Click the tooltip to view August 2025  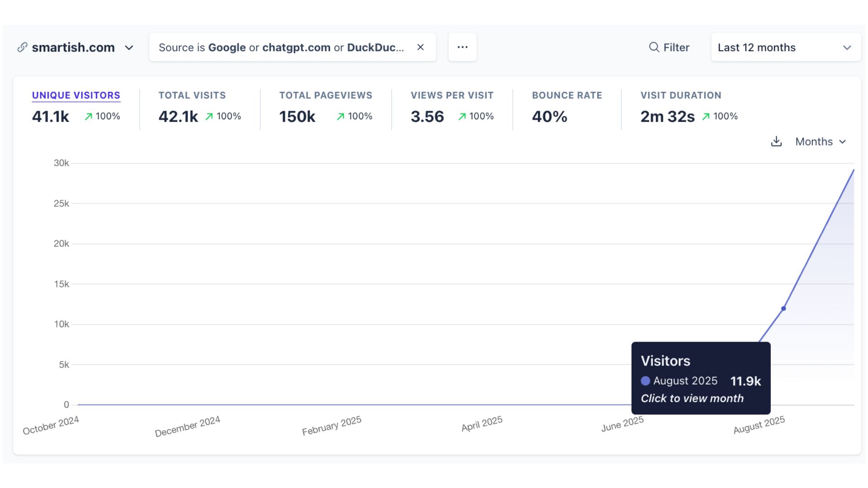[700, 379]
